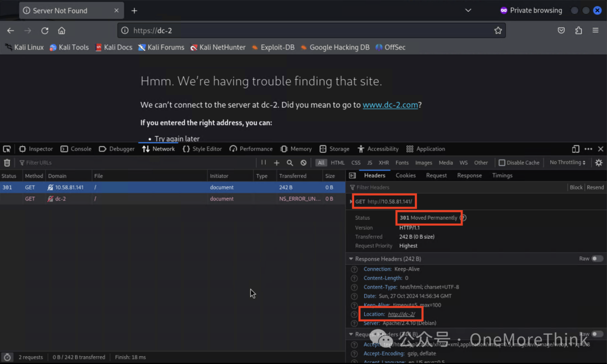
Task: Sort by the Transferred column header
Action: coord(299,176)
